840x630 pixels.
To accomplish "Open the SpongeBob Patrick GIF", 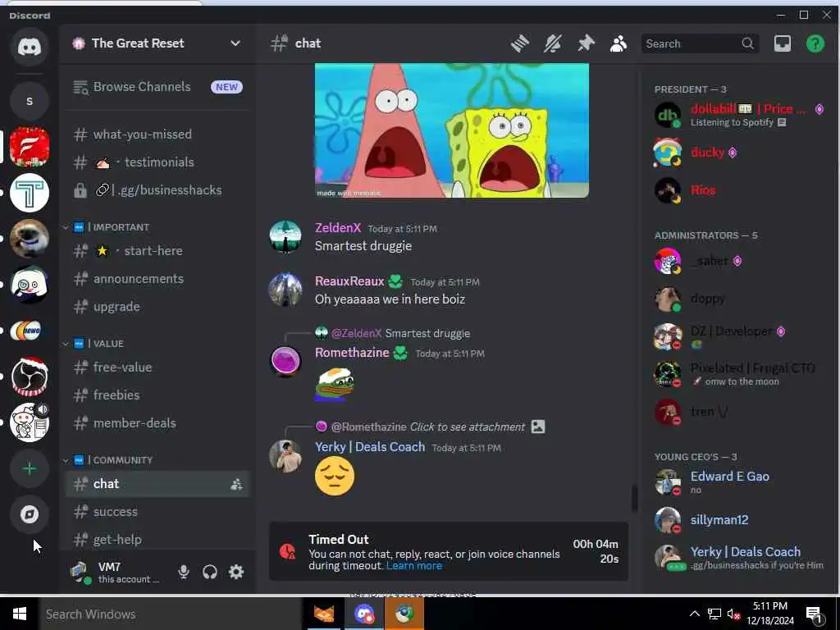I will coord(452,130).
